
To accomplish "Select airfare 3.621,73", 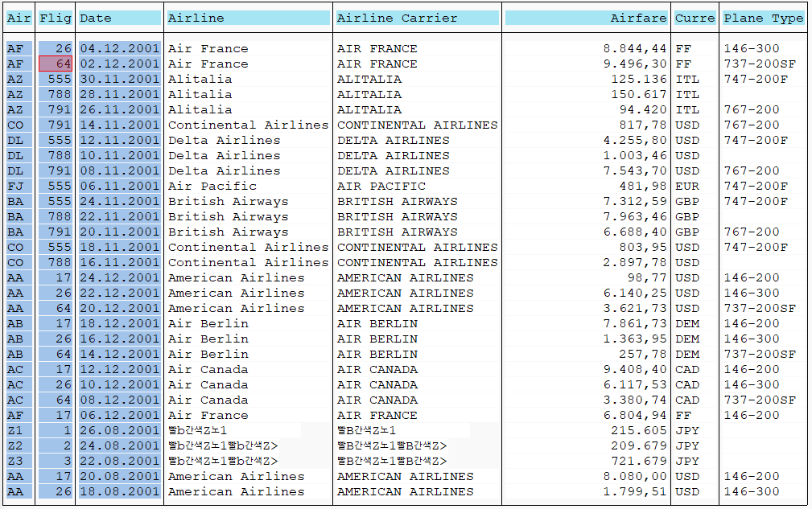I will click(634, 308).
